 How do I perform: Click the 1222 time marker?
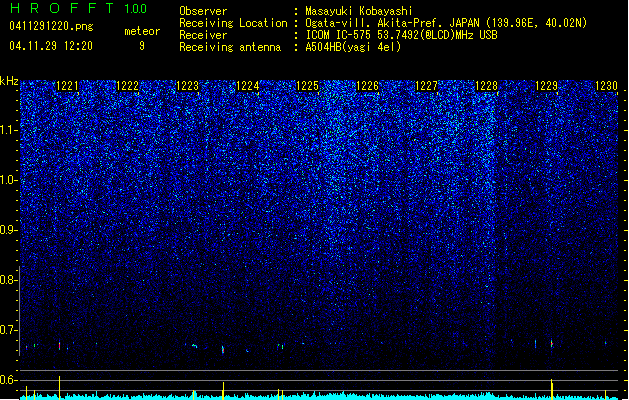click(128, 86)
